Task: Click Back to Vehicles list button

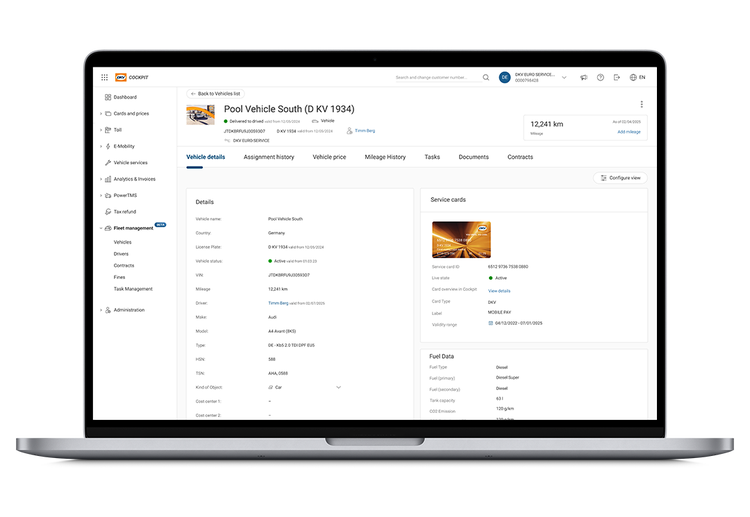Action: 216,93
